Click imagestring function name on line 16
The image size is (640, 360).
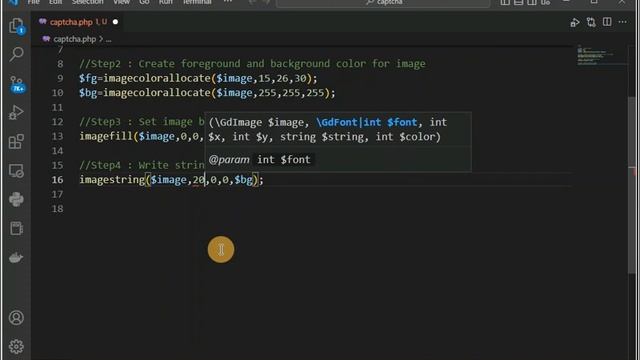(112, 180)
